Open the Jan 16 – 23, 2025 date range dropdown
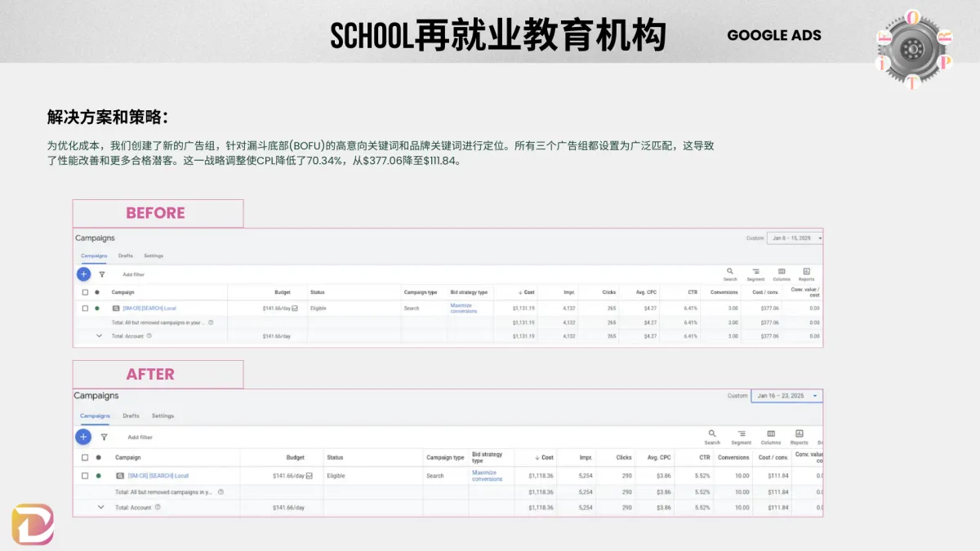The width and height of the screenshot is (980, 551). coord(786,396)
